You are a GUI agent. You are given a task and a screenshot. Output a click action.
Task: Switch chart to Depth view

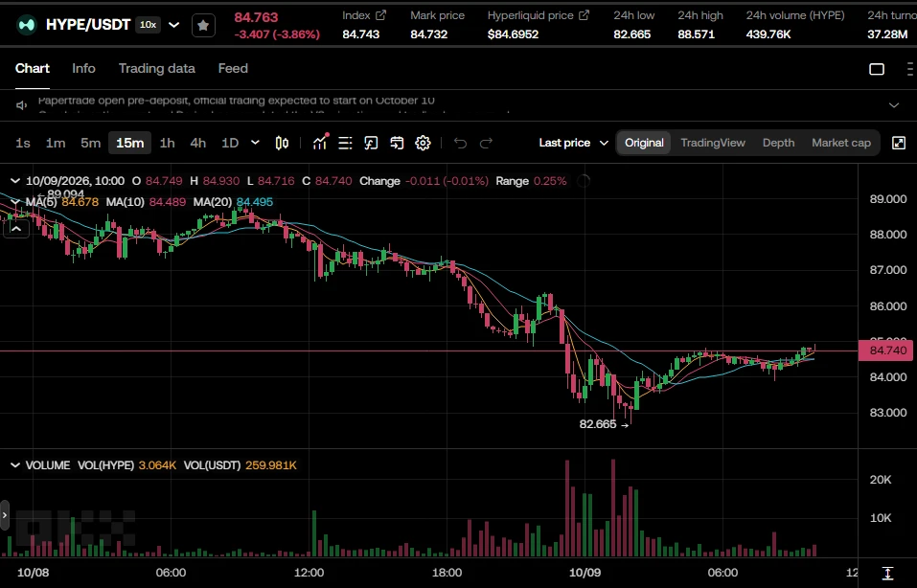(778, 144)
